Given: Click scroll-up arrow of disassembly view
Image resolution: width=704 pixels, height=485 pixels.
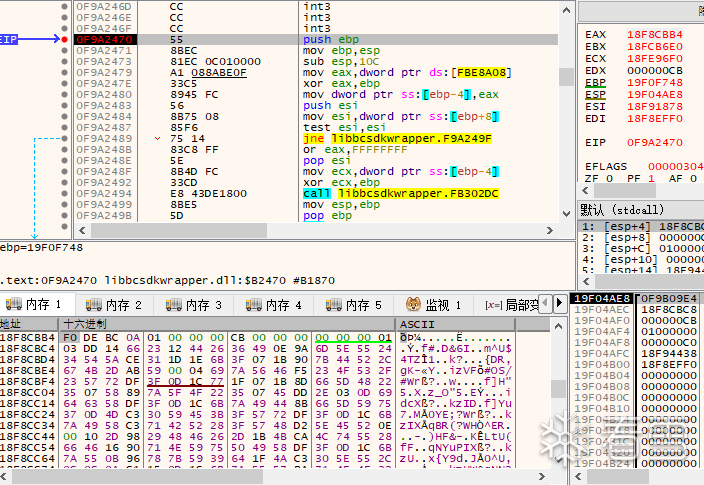Looking at the screenshot, I should 566,10.
